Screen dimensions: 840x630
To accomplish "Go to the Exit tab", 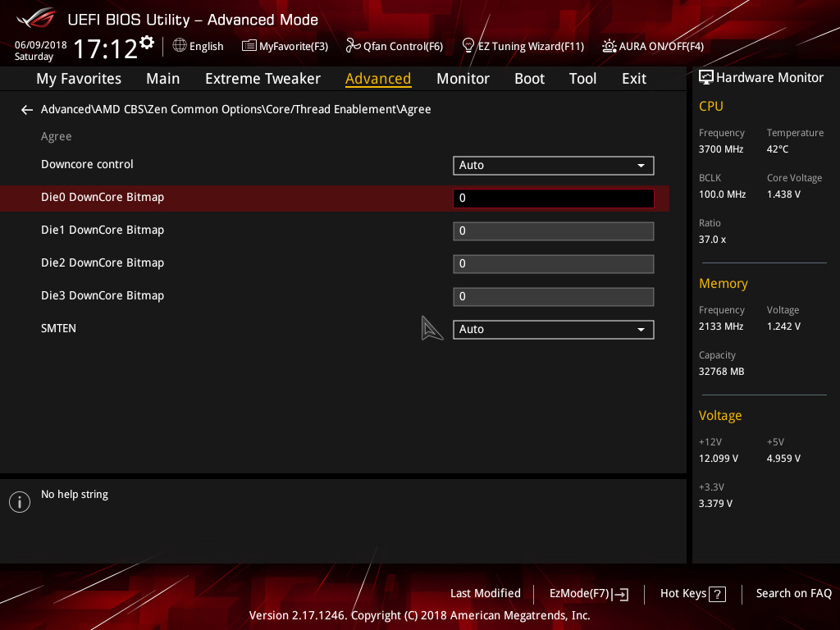I will 634,79.
